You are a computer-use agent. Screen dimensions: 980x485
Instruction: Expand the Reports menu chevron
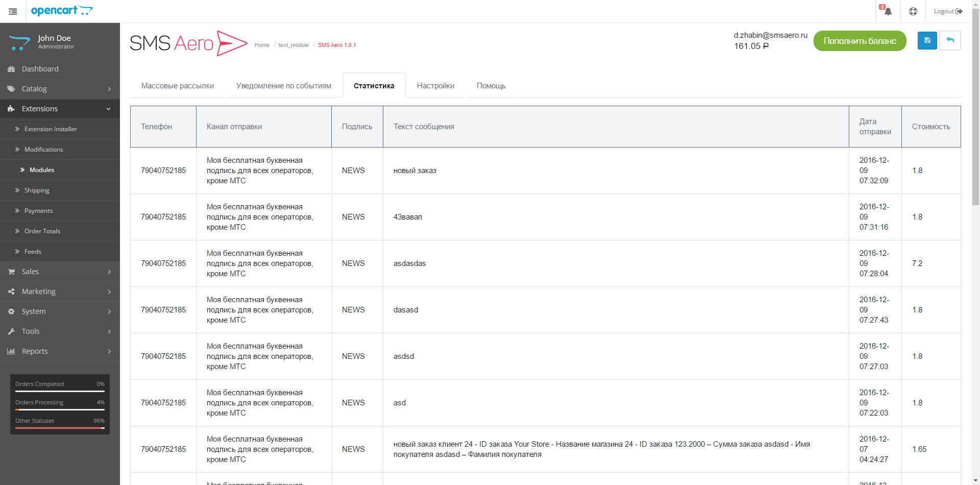click(109, 351)
